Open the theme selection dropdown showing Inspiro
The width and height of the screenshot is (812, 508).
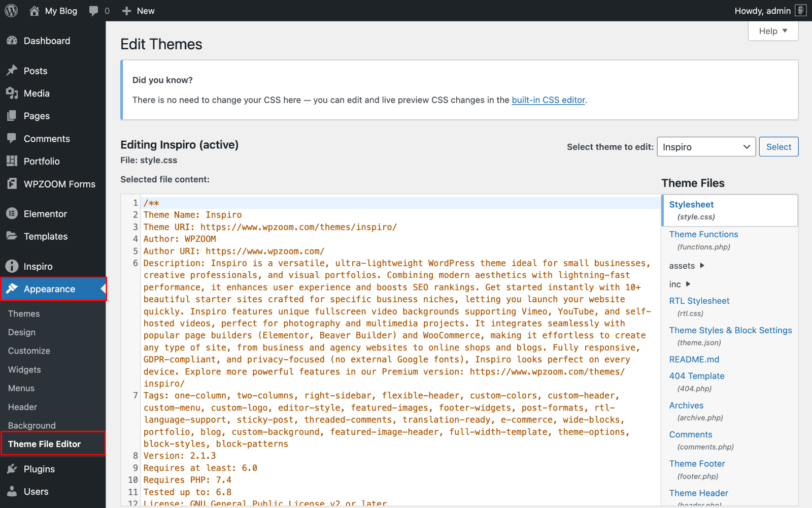(706, 147)
